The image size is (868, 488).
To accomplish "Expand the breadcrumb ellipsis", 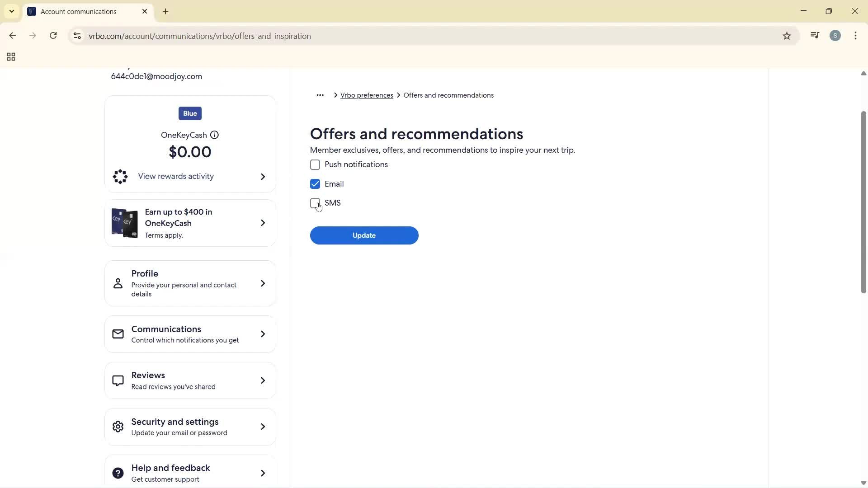I will (x=320, y=95).
